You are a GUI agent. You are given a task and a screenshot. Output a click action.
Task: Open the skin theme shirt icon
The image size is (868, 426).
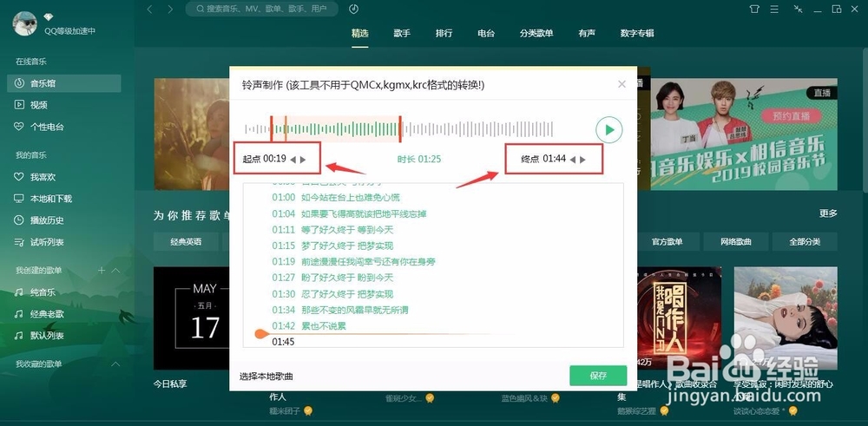(x=754, y=9)
